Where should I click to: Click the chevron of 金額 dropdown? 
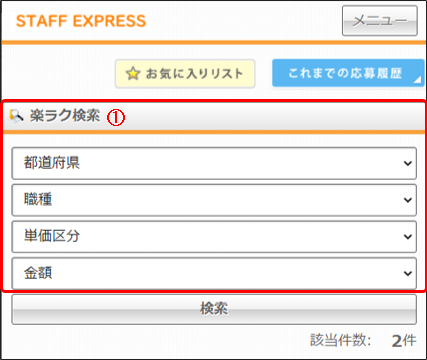[x=407, y=274]
